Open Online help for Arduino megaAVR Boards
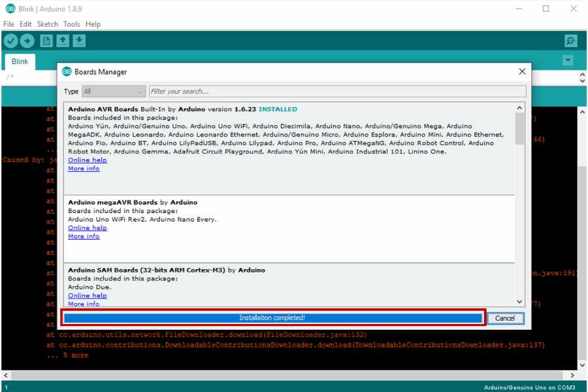 (x=88, y=228)
